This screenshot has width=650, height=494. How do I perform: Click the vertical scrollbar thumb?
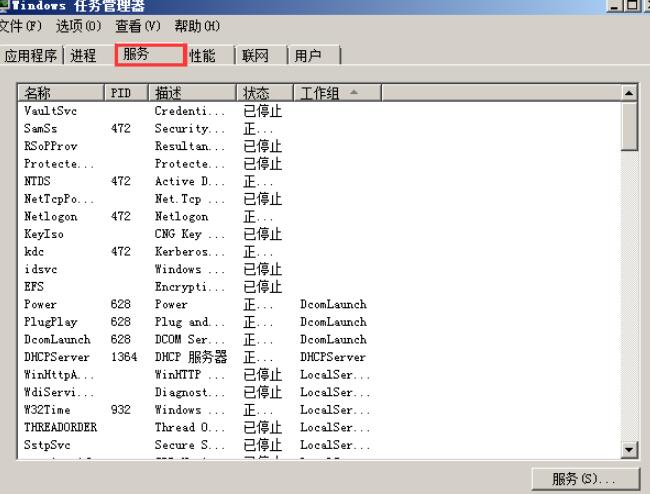[x=629, y=126]
